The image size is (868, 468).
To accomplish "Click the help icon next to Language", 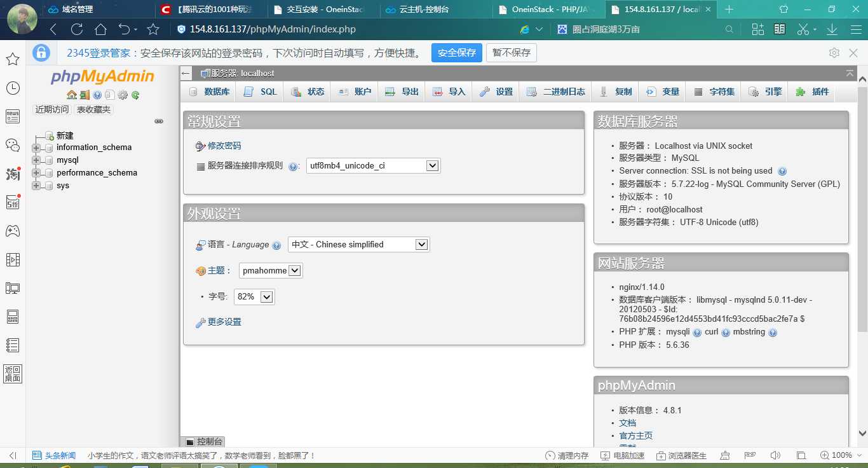I will coord(276,245).
